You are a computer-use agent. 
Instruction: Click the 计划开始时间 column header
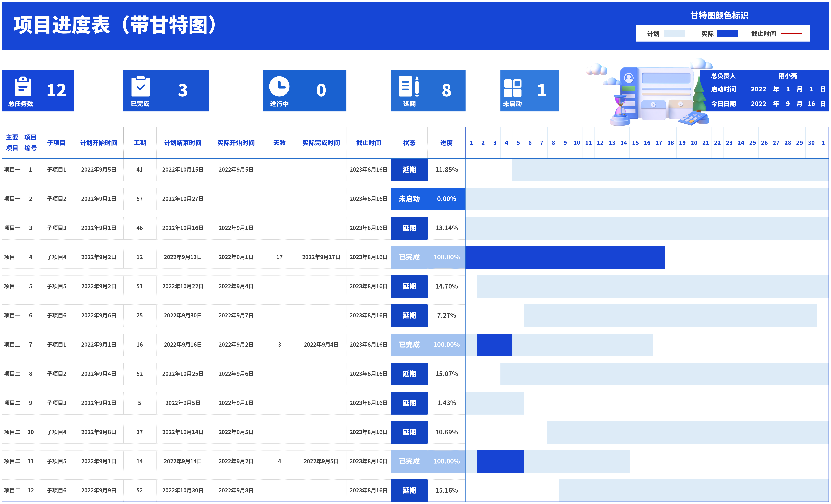point(99,143)
